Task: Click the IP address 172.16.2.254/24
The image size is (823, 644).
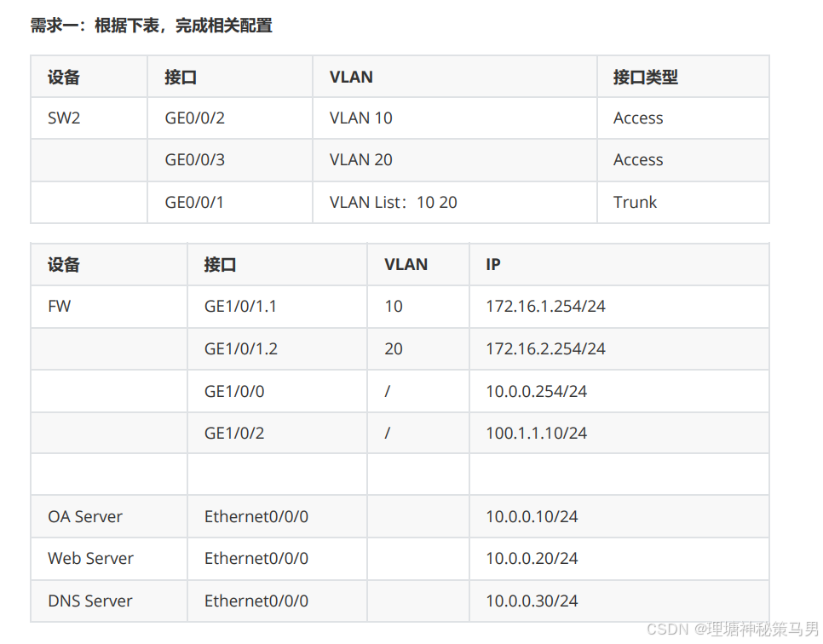Action: click(545, 348)
